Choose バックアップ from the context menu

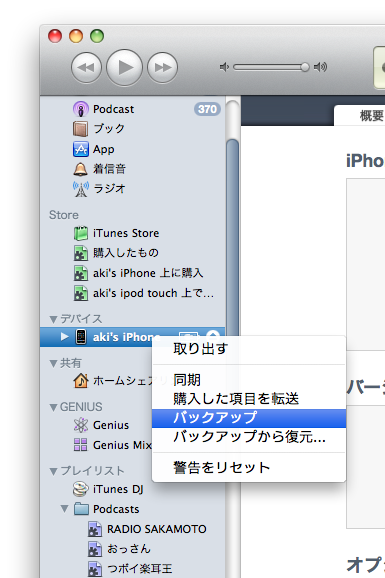click(x=249, y=418)
